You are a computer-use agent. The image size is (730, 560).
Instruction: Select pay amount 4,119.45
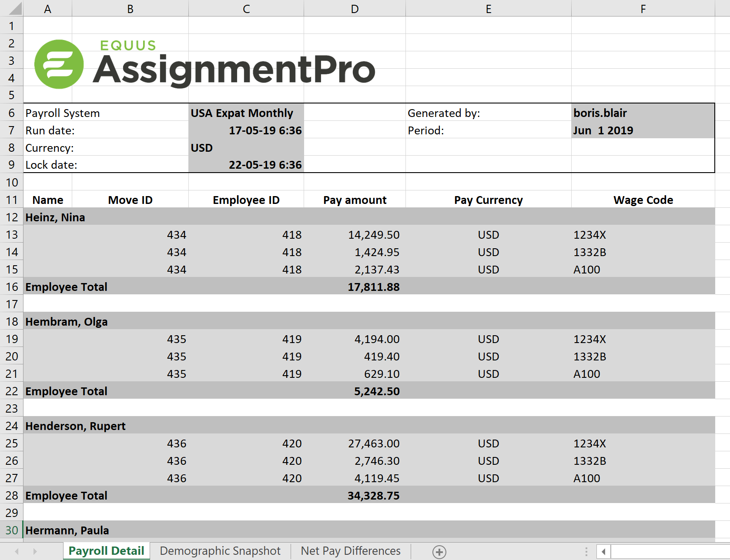pos(355,478)
